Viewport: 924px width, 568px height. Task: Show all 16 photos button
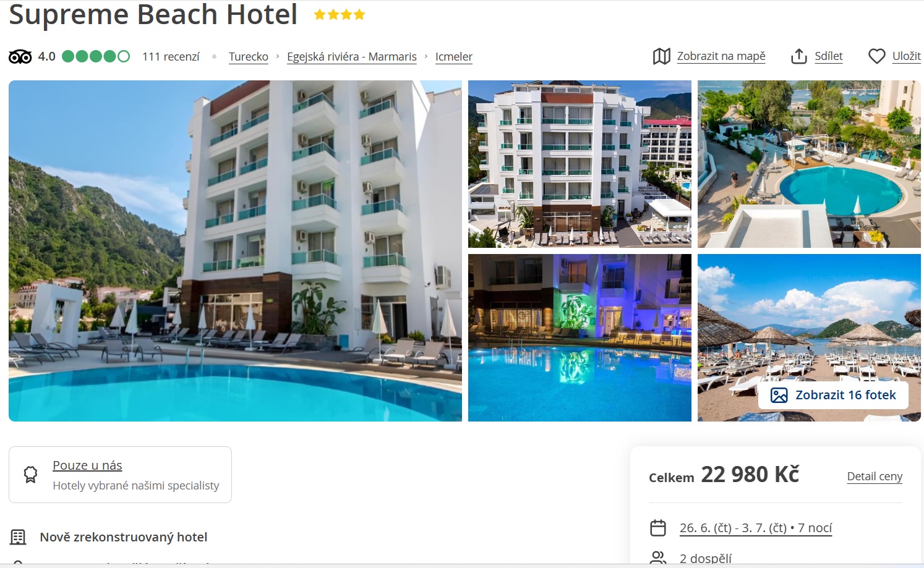tap(833, 396)
